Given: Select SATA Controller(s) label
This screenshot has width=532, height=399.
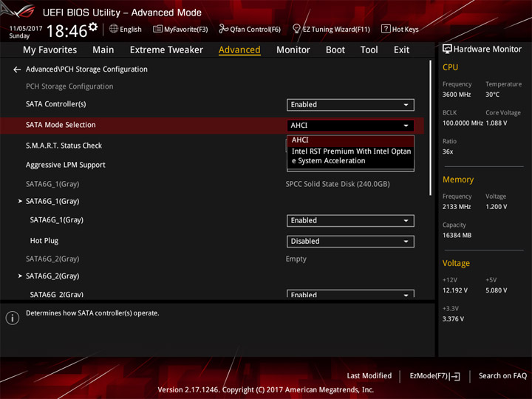Looking at the screenshot, I should 56,104.
